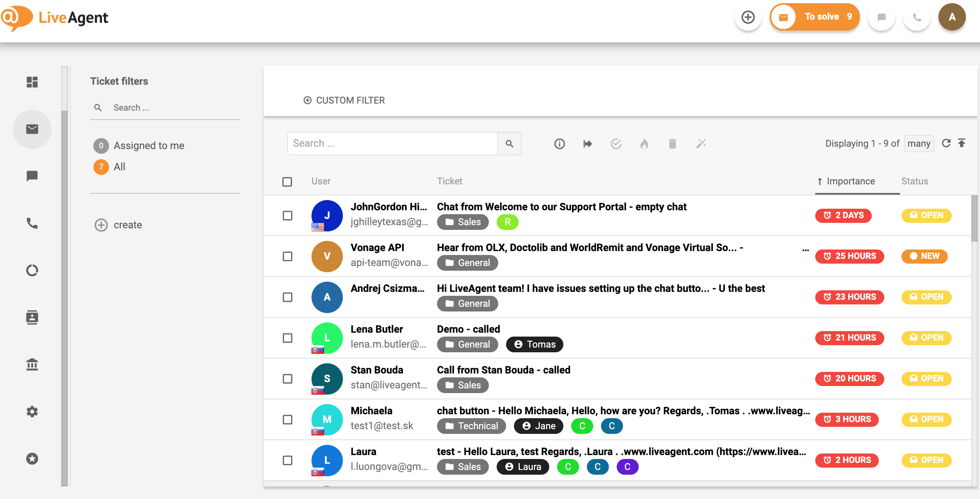The width and height of the screenshot is (980, 499).
Task: Click the 2 DAYS importance badge
Action: click(843, 215)
